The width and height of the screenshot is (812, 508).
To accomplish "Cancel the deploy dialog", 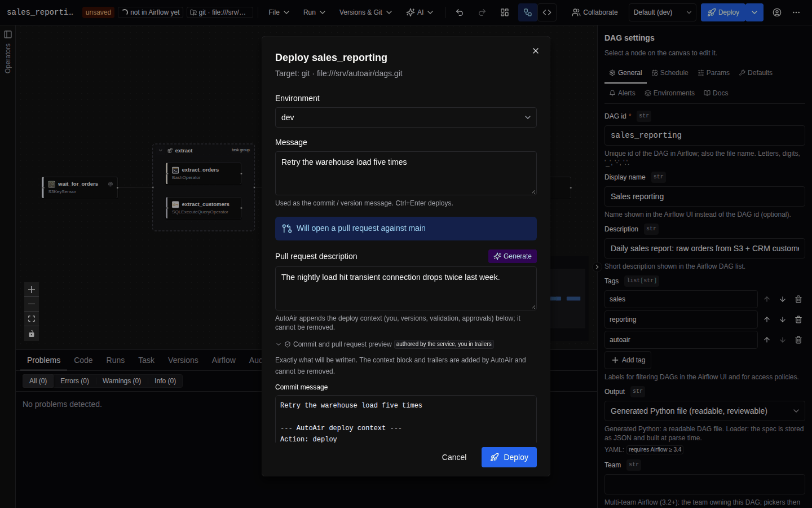I will pos(454,457).
